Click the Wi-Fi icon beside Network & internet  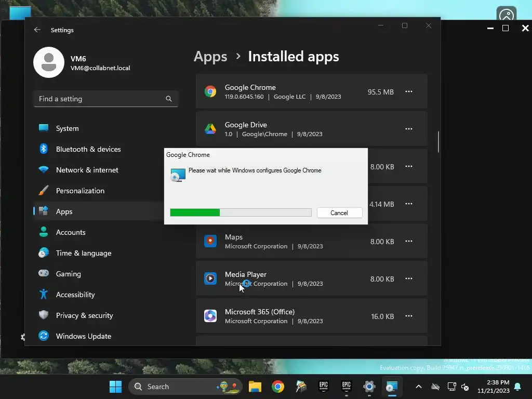point(44,169)
